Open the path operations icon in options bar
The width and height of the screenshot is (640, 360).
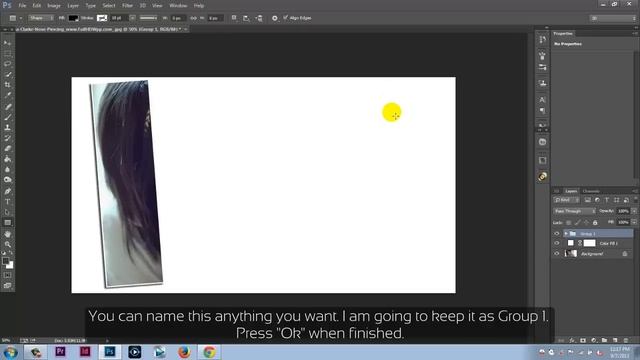coord(234,18)
